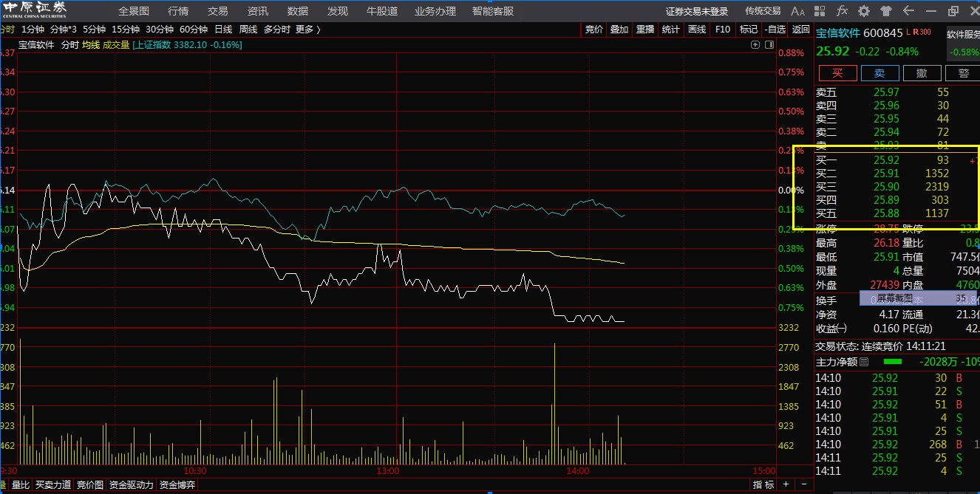
Task: Open the 资金驱动力 indicator tab
Action: (132, 485)
